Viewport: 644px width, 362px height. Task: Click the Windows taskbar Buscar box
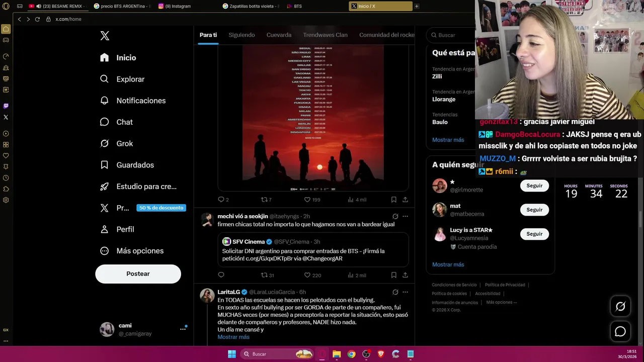[277, 354]
